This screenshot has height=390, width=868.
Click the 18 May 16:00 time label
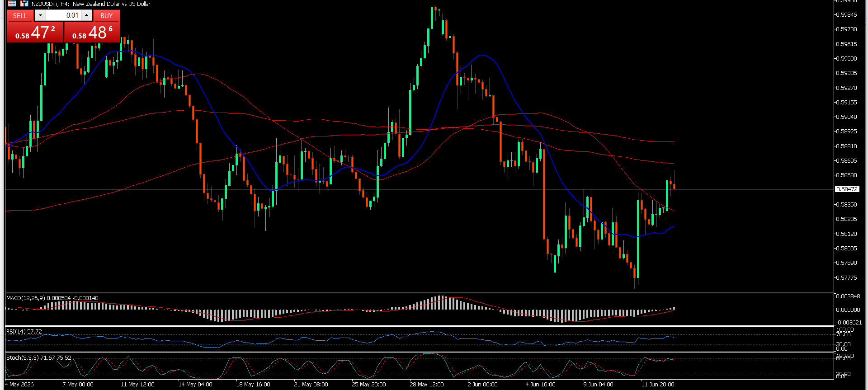(253, 385)
